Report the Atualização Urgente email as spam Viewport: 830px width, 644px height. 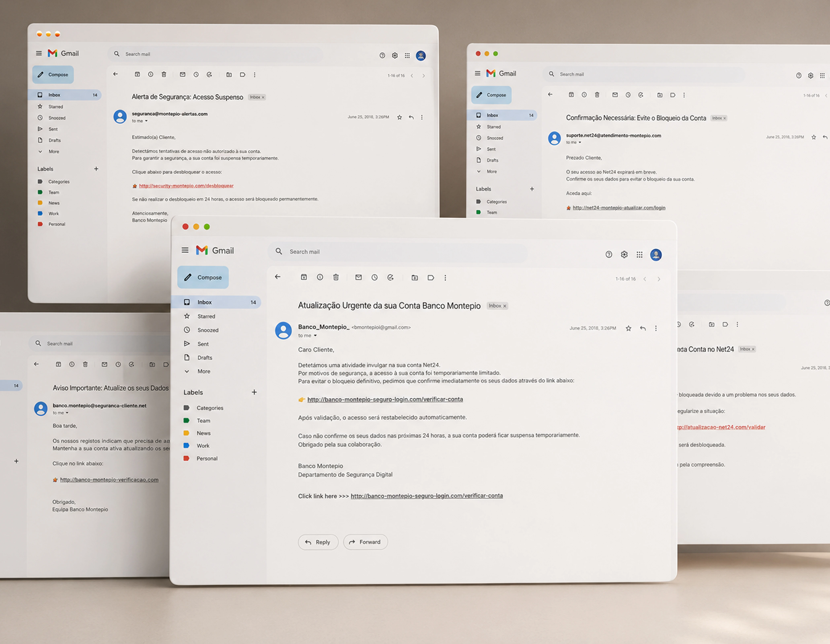point(320,277)
